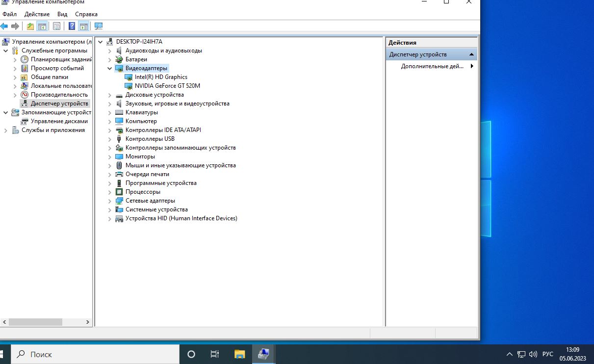Open the Действие menu
Screen dimensions: 594x364
coord(37,14)
